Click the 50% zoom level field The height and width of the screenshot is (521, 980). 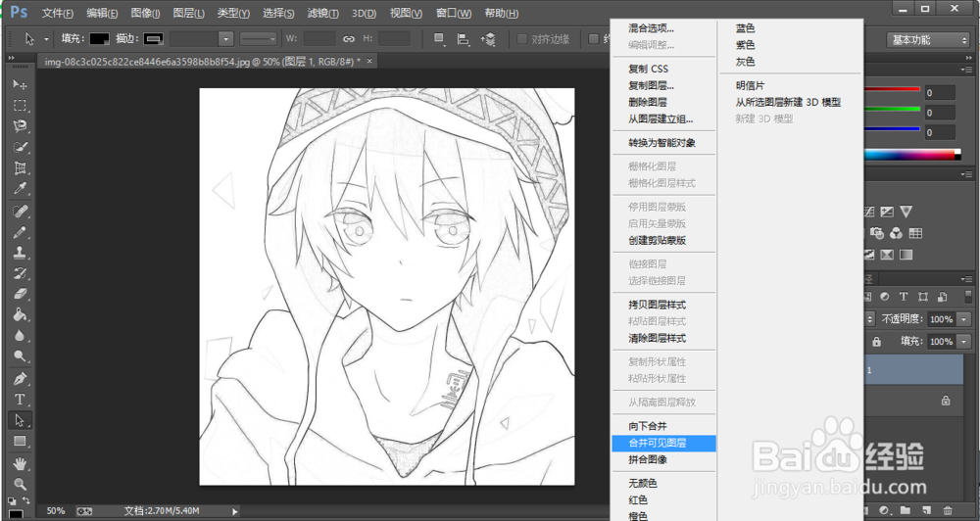[x=56, y=511]
